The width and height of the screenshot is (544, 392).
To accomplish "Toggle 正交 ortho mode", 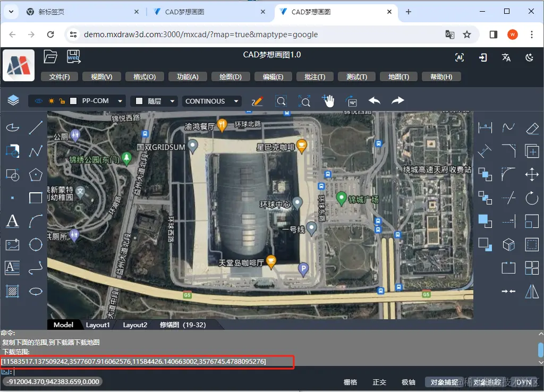I will point(379,382).
